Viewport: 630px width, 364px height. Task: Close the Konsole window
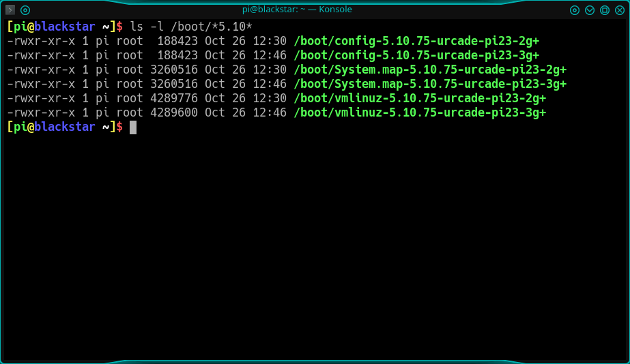(x=619, y=10)
